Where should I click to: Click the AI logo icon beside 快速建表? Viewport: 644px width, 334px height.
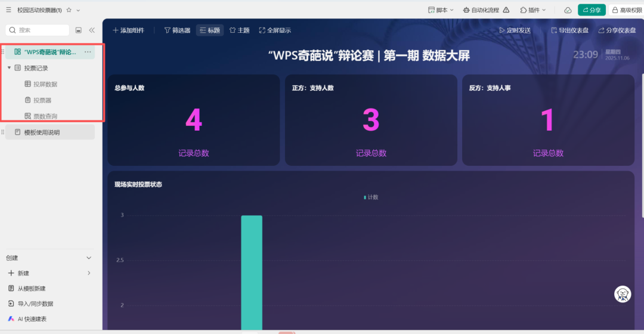coord(11,319)
